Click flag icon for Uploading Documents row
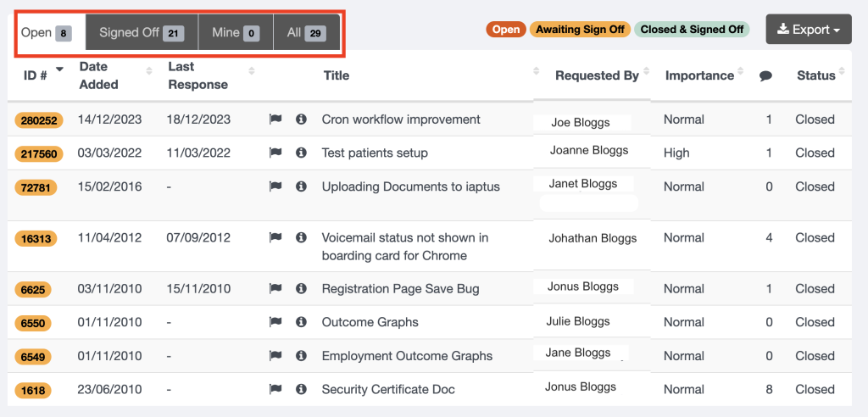The height and width of the screenshot is (417, 868). tap(275, 186)
